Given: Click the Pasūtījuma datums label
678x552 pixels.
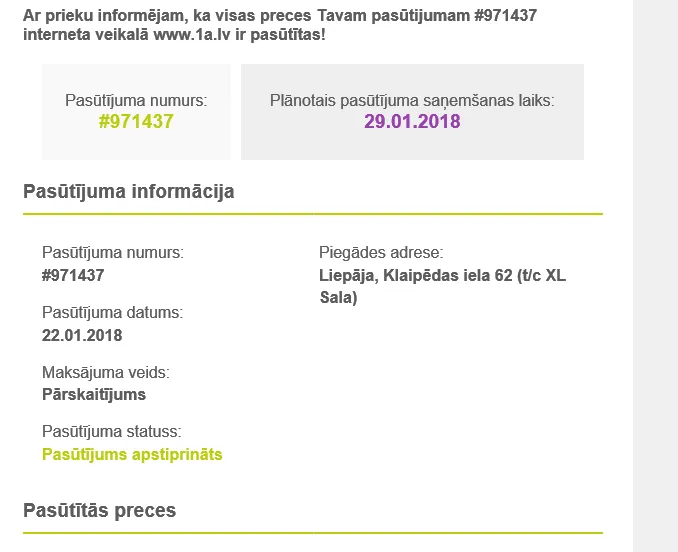Looking at the screenshot, I should [x=112, y=313].
